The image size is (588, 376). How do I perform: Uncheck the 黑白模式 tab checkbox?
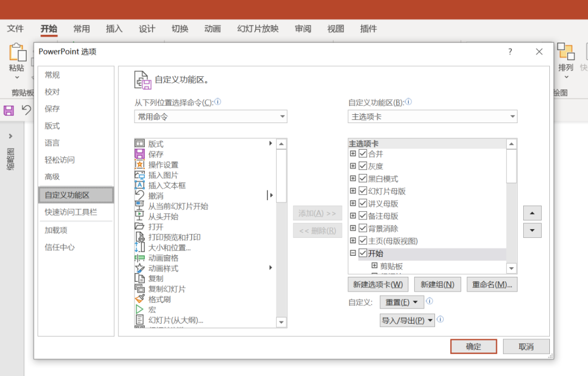363,178
